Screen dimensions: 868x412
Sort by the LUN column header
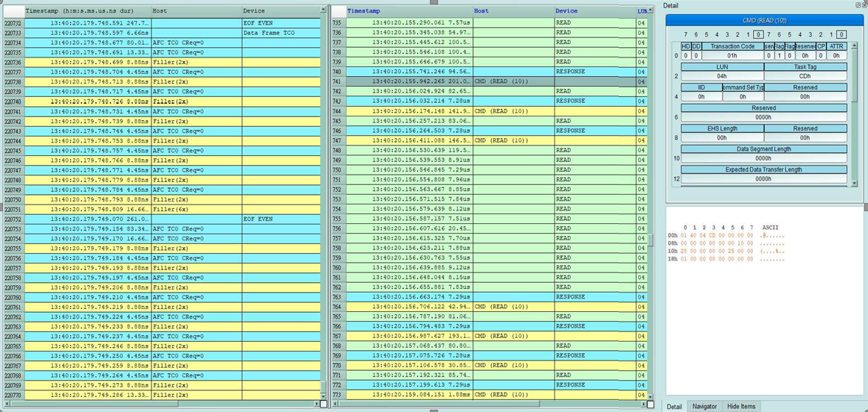[642, 11]
